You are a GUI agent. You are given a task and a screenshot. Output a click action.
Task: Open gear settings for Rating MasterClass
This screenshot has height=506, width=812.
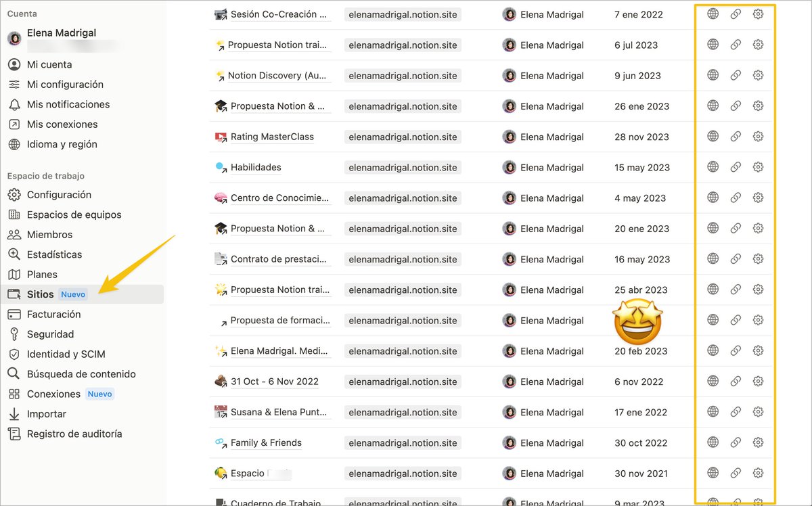(x=758, y=136)
